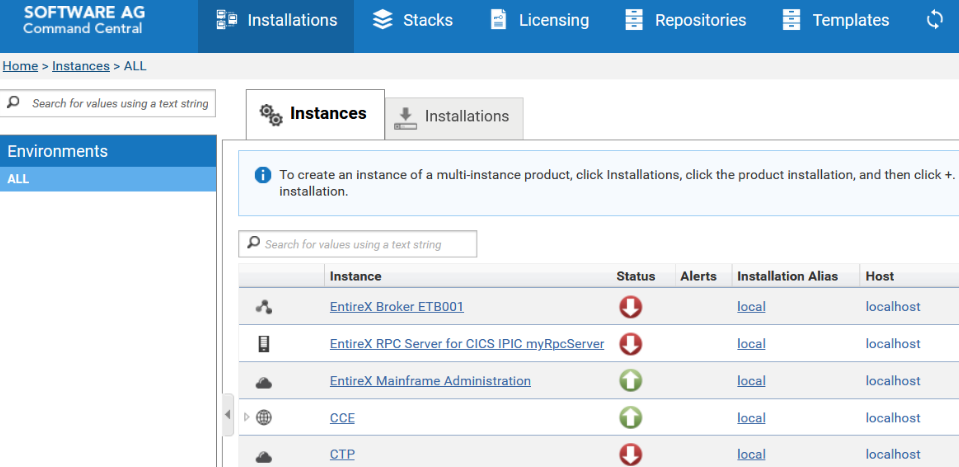
Task: Click the gears icon on Instances tab
Action: (271, 115)
